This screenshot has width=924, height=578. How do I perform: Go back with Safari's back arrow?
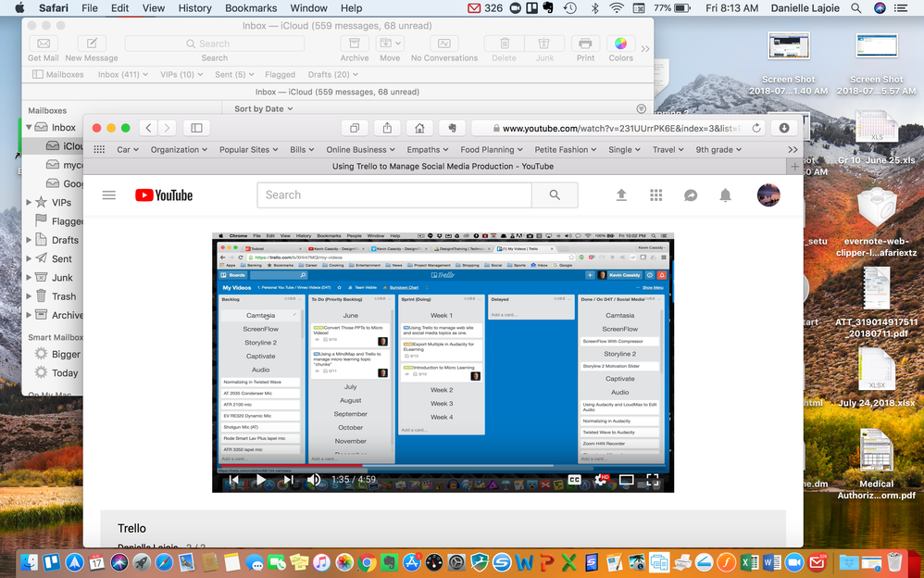(148, 128)
